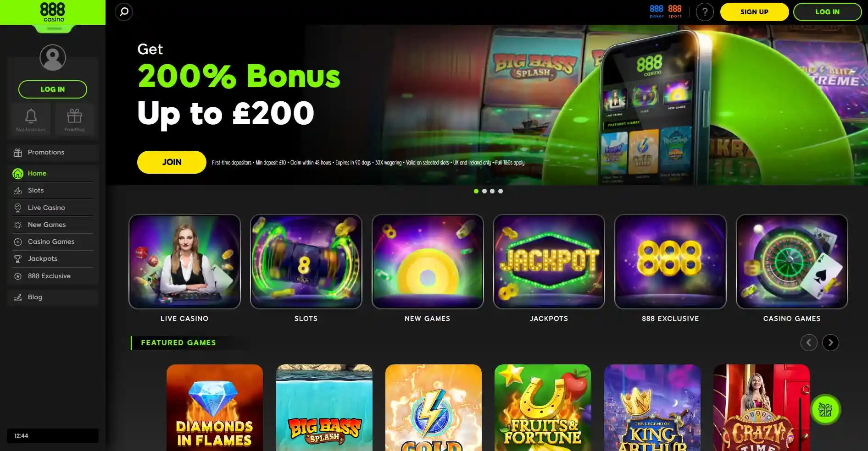This screenshot has height=451, width=868.
Task: Click the yellow JOIN button
Action: pyautogui.click(x=172, y=162)
